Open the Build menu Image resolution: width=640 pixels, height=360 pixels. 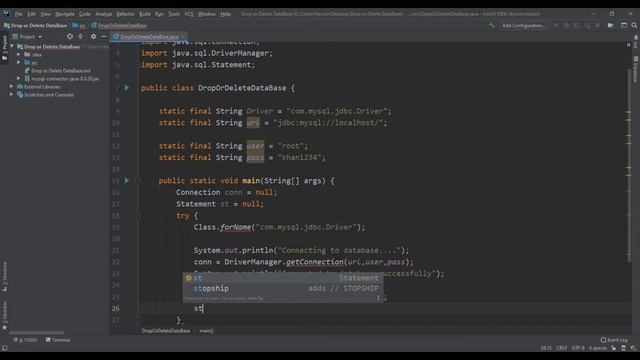pos(145,14)
